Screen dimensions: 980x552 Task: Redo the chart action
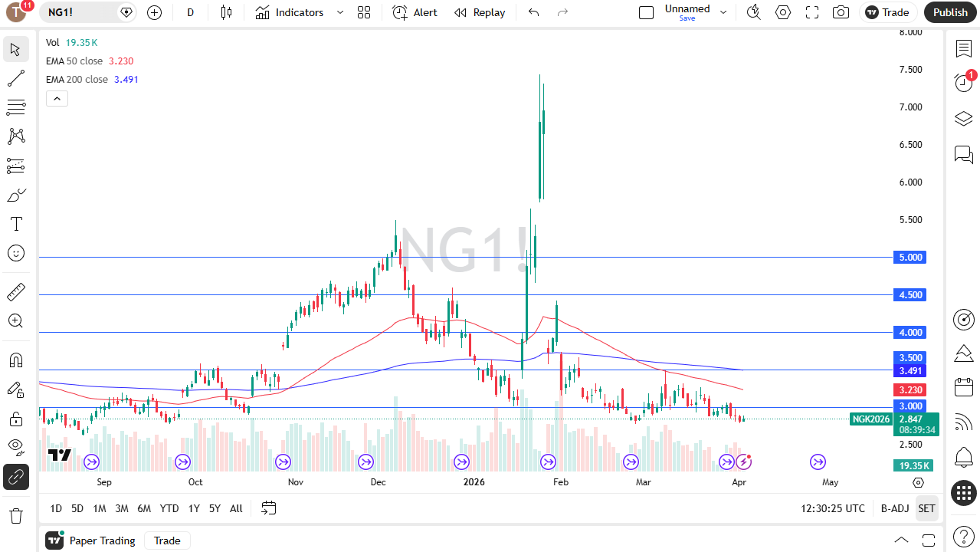563,12
